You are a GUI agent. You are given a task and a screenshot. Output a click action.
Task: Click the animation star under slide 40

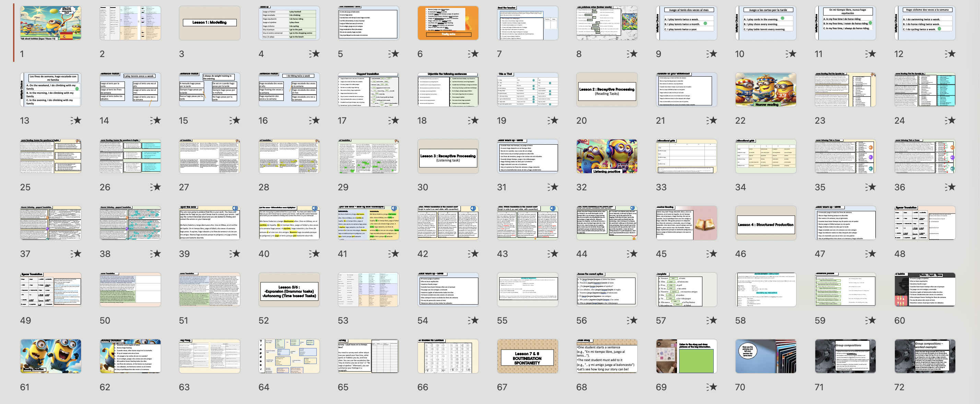[314, 254]
